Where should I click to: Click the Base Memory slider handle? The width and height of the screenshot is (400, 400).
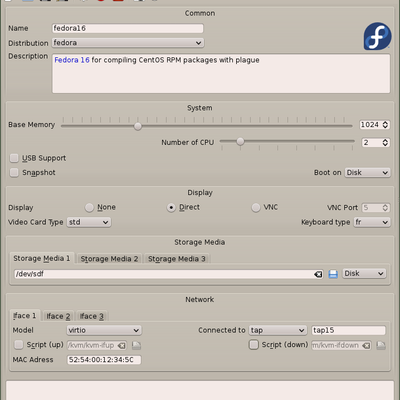138,126
